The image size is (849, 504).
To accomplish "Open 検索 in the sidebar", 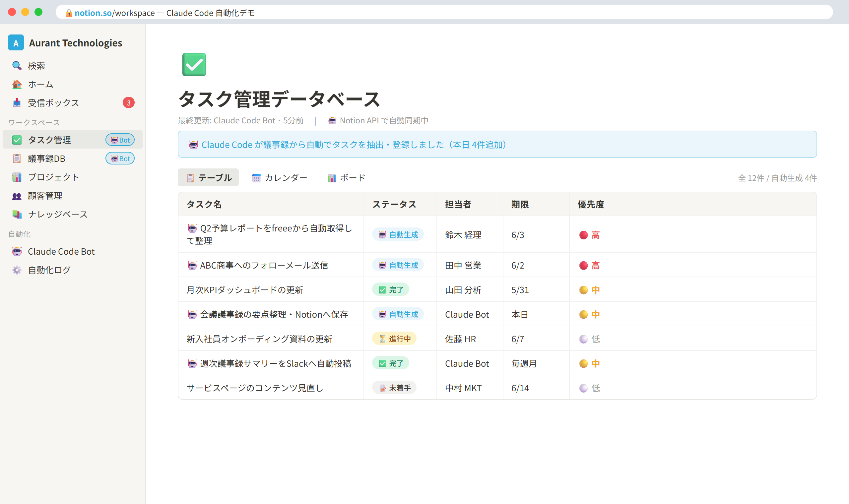I will click(73, 66).
